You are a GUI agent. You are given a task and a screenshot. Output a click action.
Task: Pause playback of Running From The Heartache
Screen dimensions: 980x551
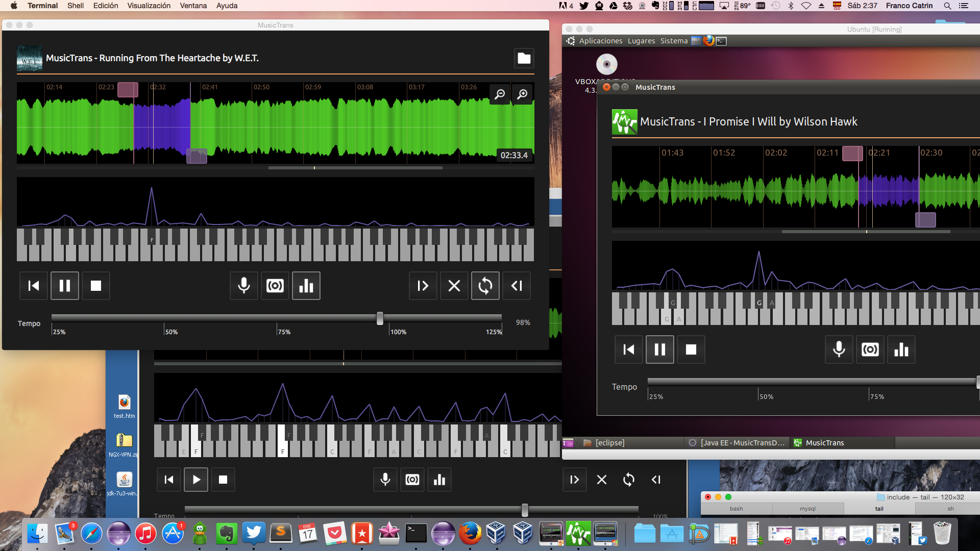coord(65,286)
